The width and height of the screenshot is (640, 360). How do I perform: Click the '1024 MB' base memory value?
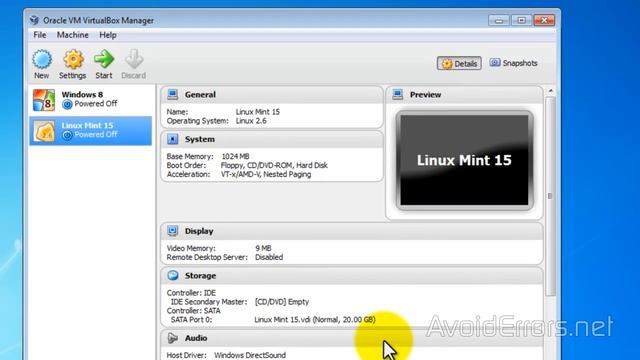point(236,156)
